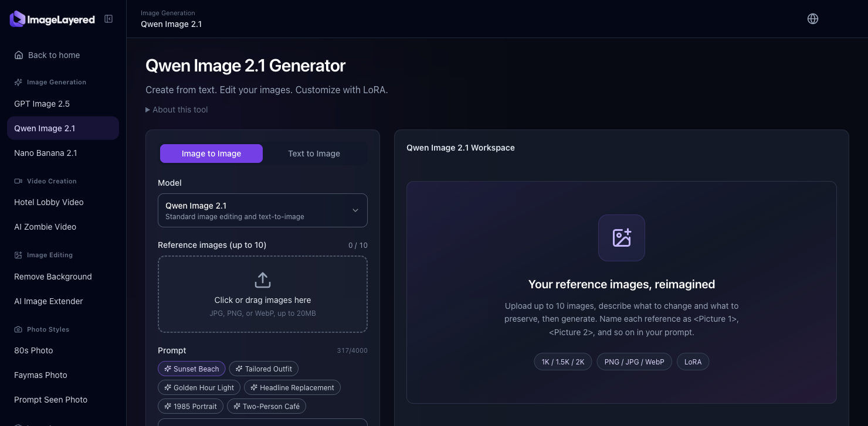Click the upload arrow icon
The image size is (868, 426).
pos(263,280)
